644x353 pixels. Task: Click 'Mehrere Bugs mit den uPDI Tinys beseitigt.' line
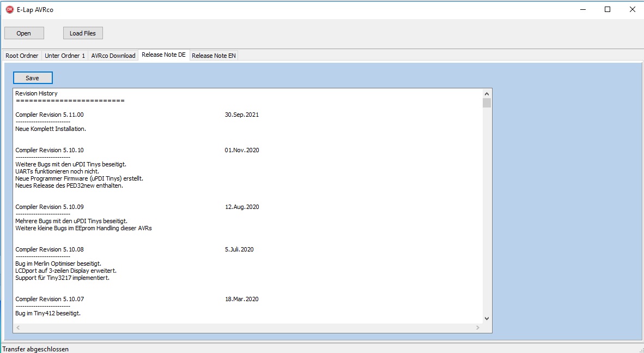[x=71, y=221]
